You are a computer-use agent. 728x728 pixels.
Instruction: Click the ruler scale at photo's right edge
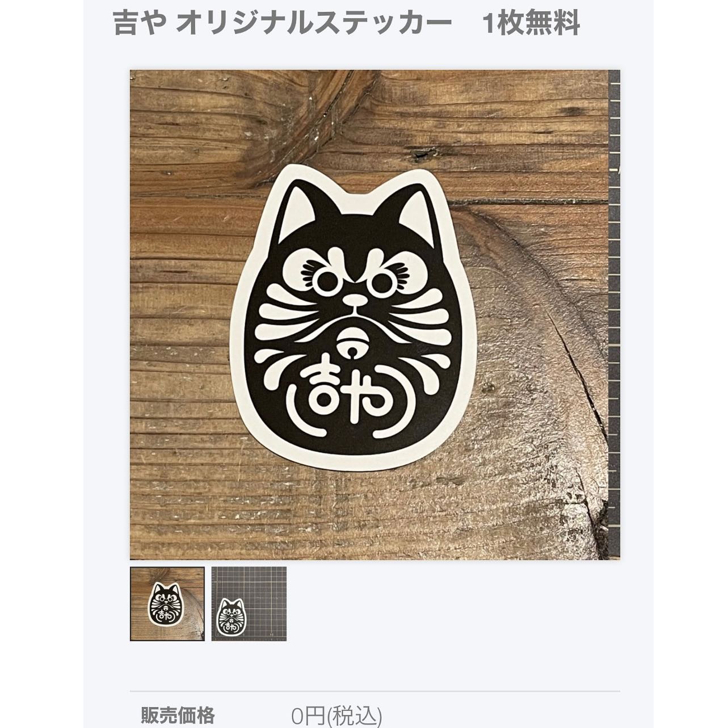pos(615,315)
